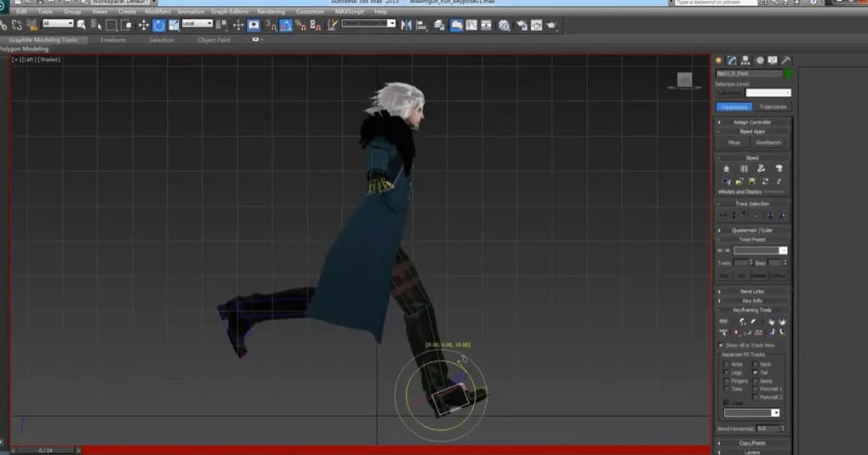The height and width of the screenshot is (455, 868).
Task: Click the Mixer button under Biped Apps
Action: coord(734,142)
